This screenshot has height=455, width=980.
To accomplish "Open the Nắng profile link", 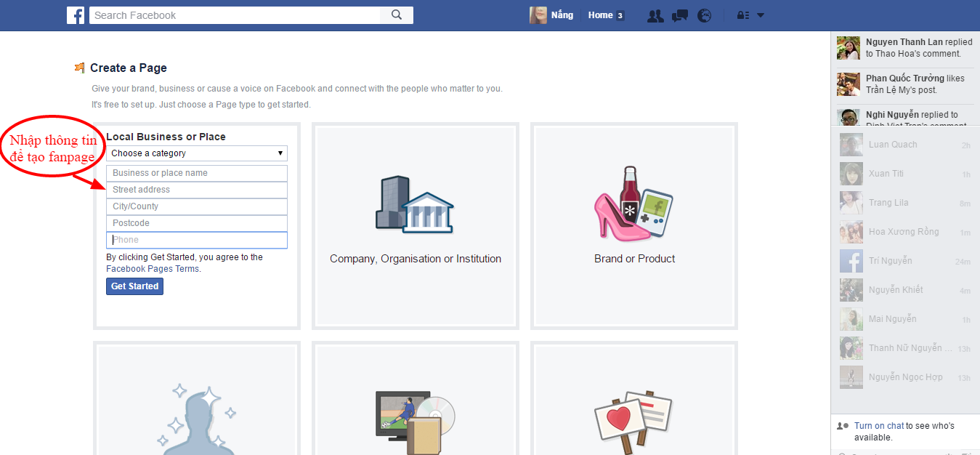I will (x=562, y=15).
